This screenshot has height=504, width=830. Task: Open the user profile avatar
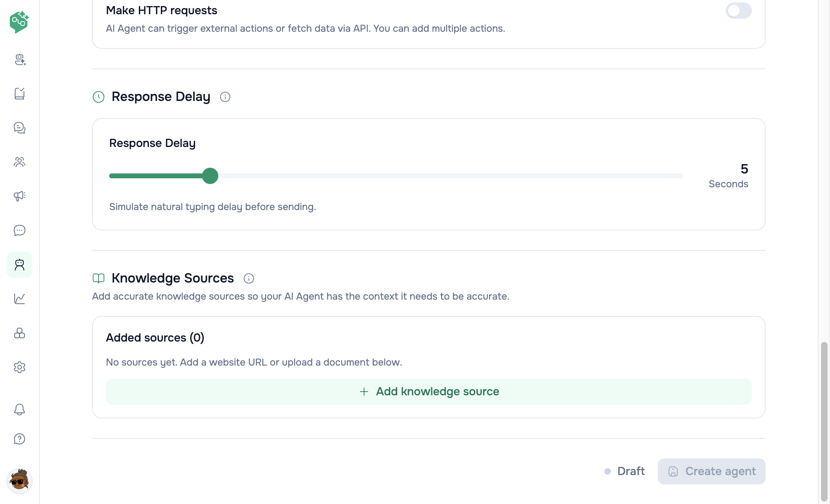point(20,481)
